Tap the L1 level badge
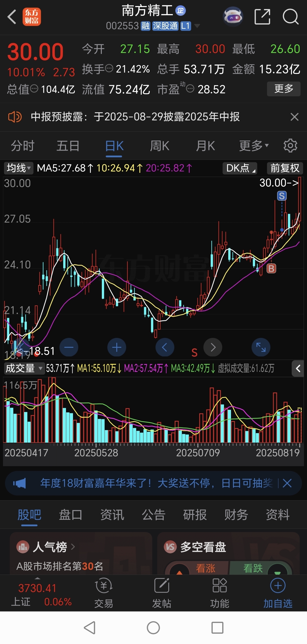Screen dimensions: 307x644 185,26
